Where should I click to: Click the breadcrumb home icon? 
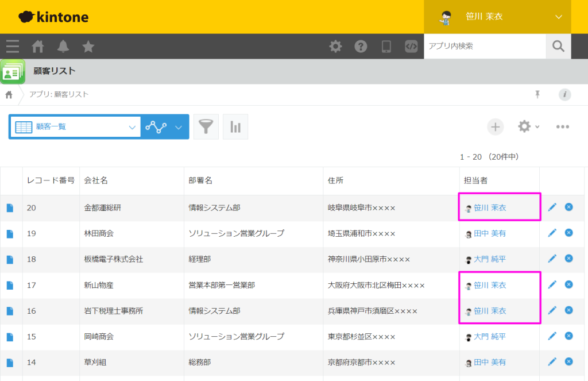click(9, 95)
